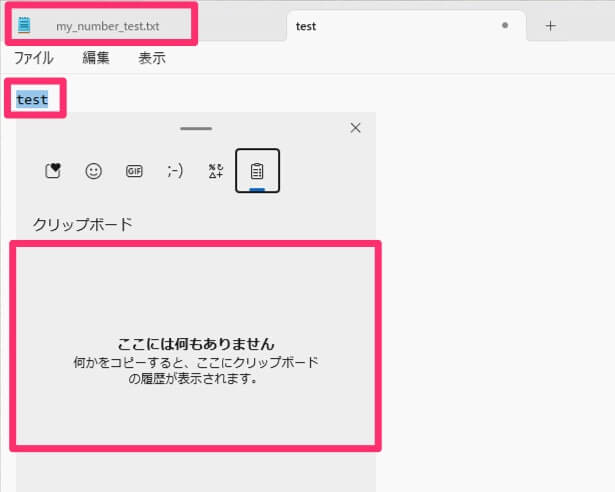Image resolution: width=615 pixels, height=492 pixels.
Task: Switch to the my_number_test.txt tab
Action: coord(101,26)
